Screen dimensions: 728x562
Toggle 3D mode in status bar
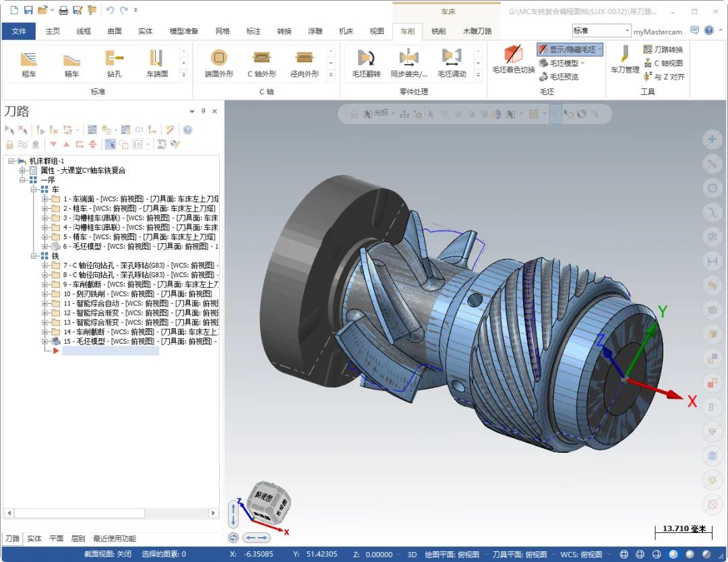tap(412, 555)
